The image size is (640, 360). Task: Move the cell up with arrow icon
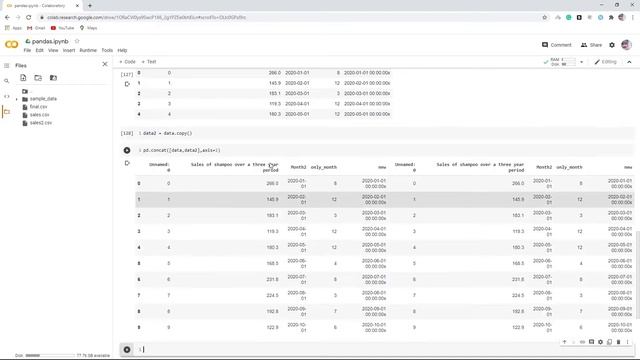[564, 342]
